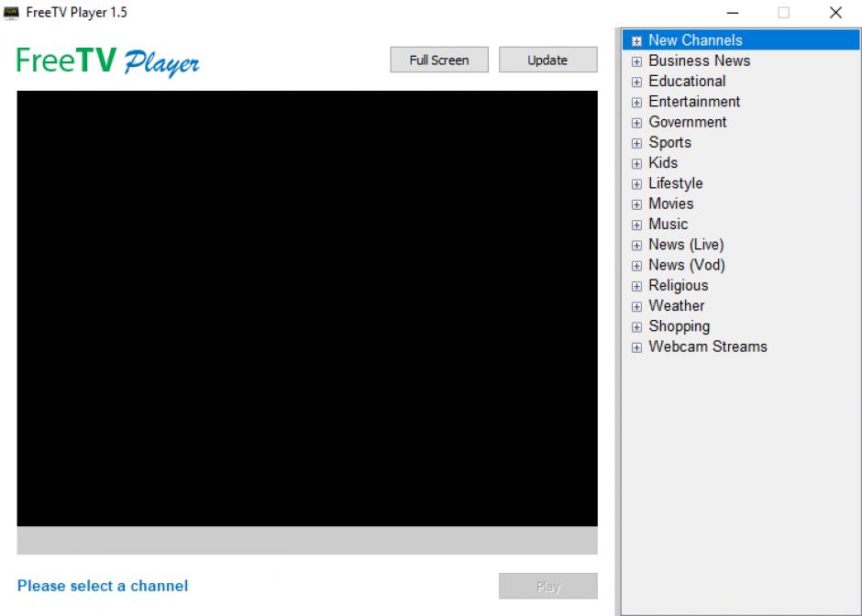This screenshot has height=616, width=862.
Task: Select News (Vod) category
Action: point(686,265)
